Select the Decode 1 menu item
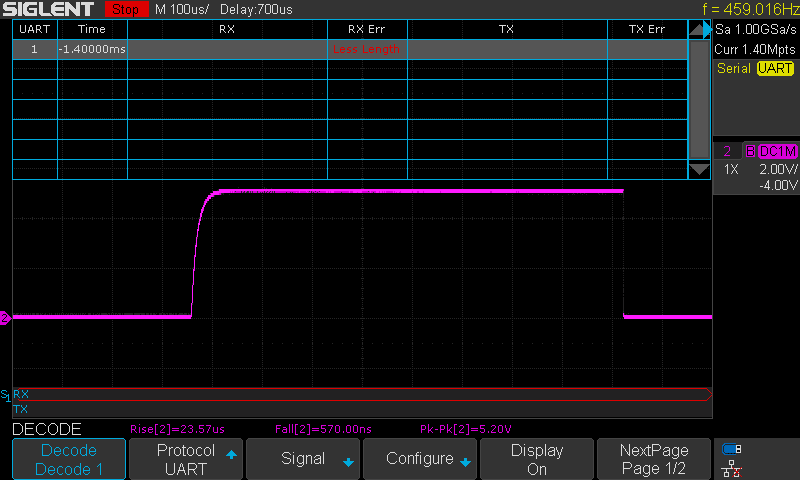 [x=69, y=459]
